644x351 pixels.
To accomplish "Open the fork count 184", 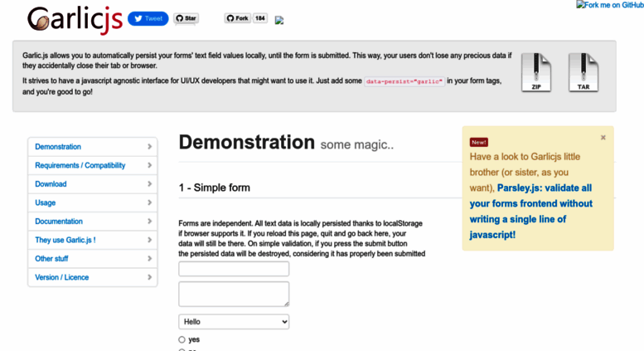I will pyautogui.click(x=260, y=18).
